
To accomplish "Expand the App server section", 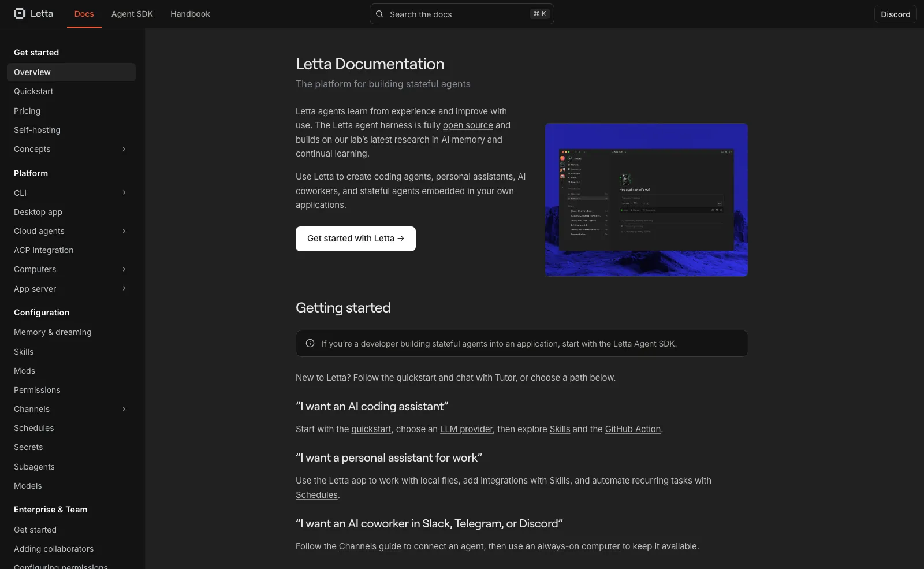I will (x=124, y=288).
